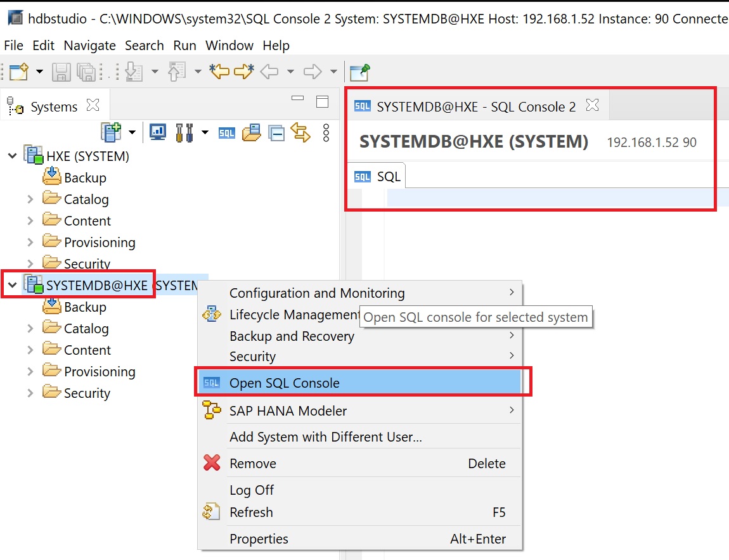Expand Content folder under HXE (SYSTEM)
The width and height of the screenshot is (729, 560).
click(x=30, y=220)
